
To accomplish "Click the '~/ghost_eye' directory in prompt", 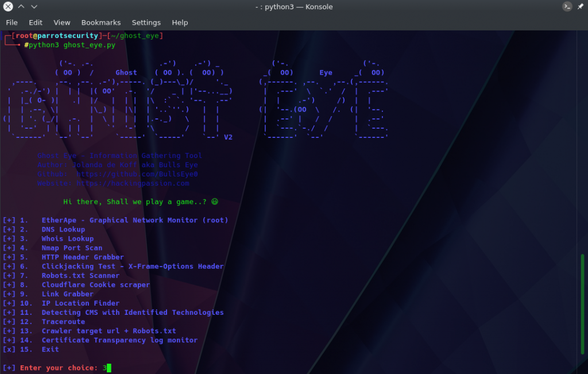I will pyautogui.click(x=136, y=36).
